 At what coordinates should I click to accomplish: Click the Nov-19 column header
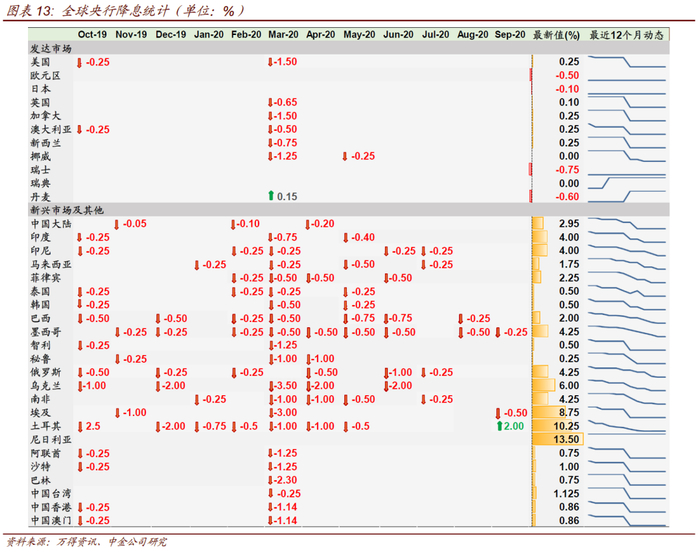(131, 34)
